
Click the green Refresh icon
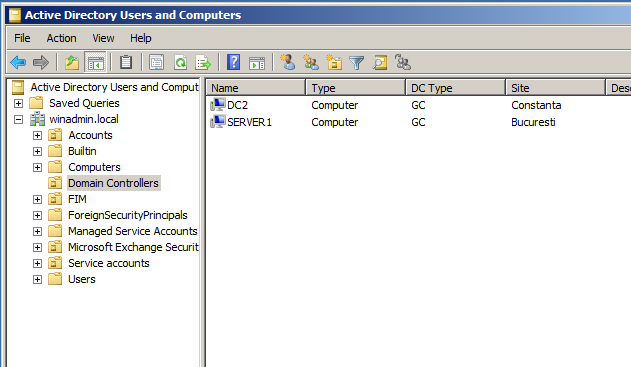(x=180, y=62)
